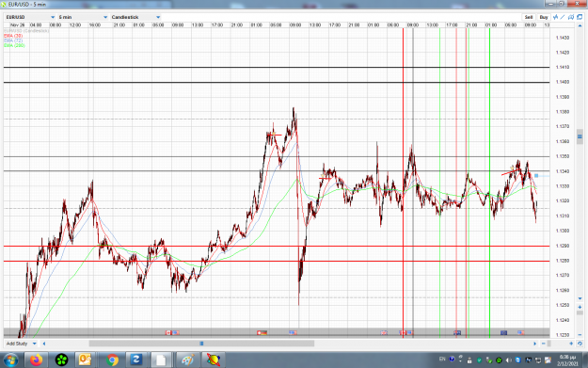This screenshot has height=368, width=588.
Task: Open the EUR/USD symbol dropdown
Action: (30, 17)
